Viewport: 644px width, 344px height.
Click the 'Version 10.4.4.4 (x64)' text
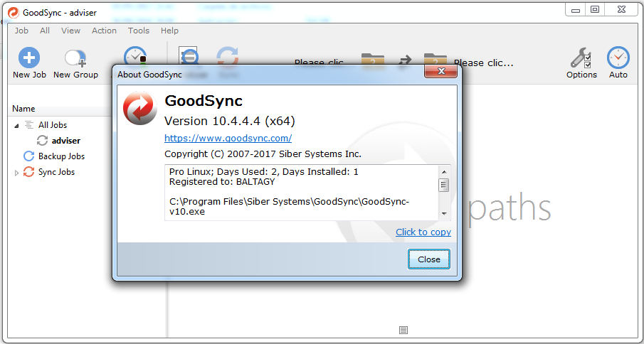(230, 121)
